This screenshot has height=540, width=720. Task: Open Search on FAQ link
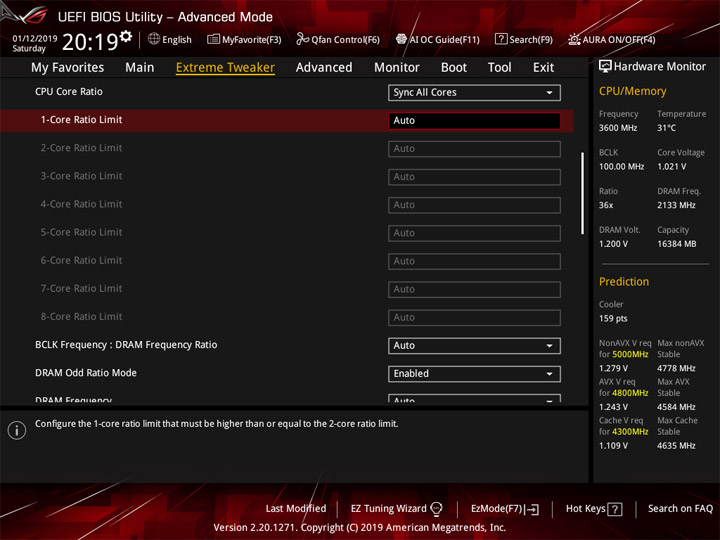[x=680, y=509]
